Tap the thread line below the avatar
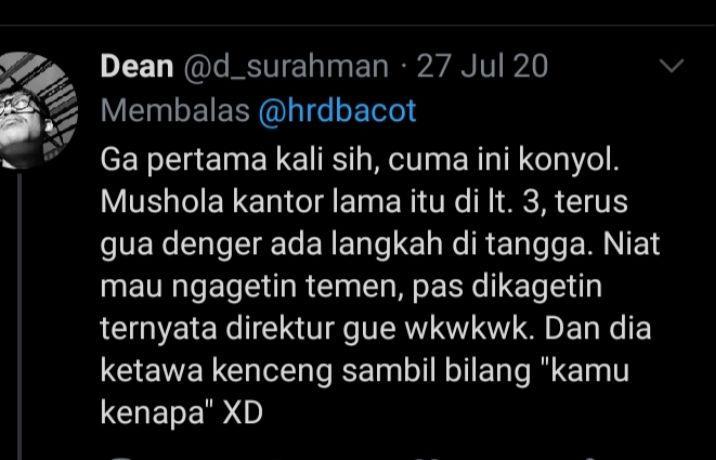Image resolution: width=716 pixels, height=460 pixels. [19, 315]
